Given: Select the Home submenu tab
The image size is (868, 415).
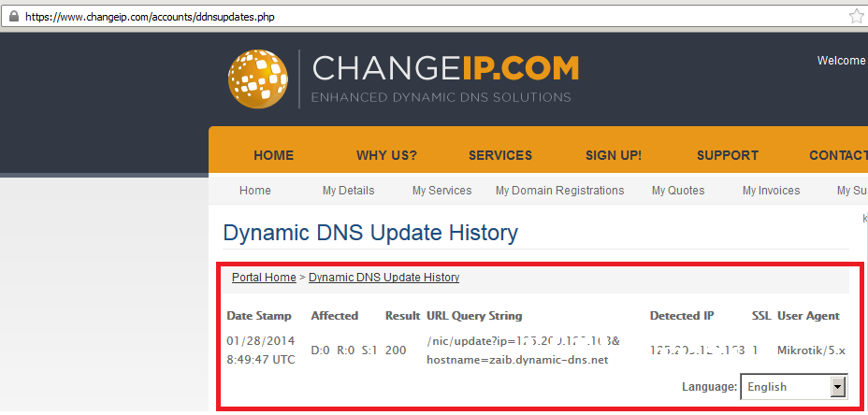Looking at the screenshot, I should [x=254, y=191].
